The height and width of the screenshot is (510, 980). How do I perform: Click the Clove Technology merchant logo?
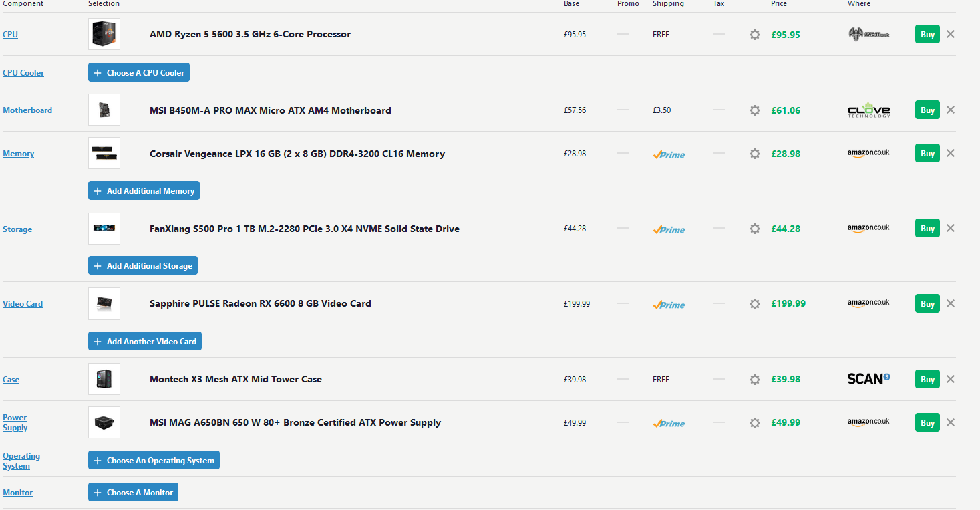869,110
